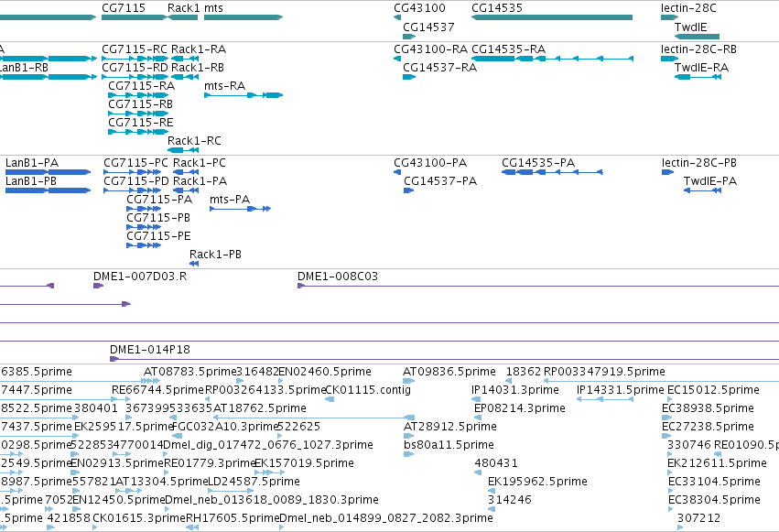Screen dimensions: 779x532
Task: Select the Rack1-RC transcript glyph
Action: 183,150
